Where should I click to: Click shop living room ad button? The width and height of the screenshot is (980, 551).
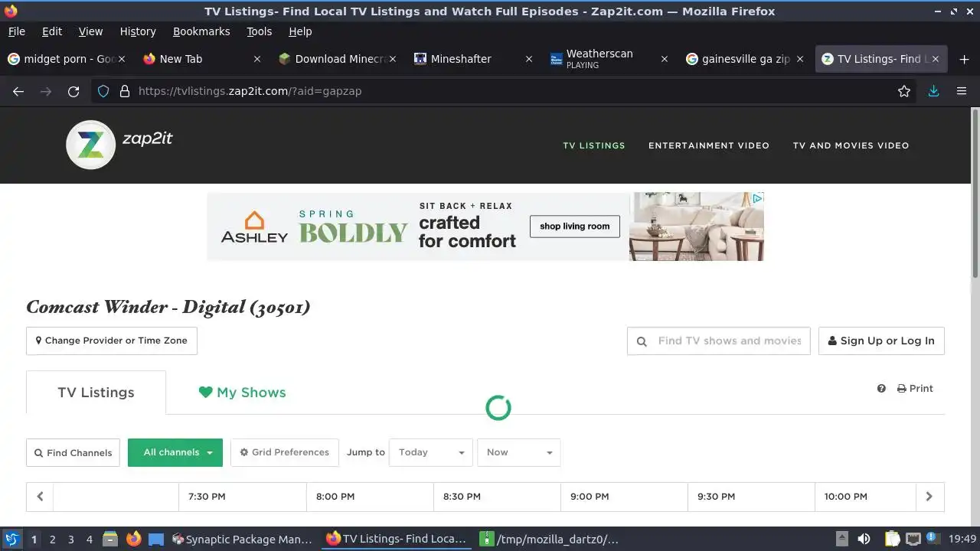point(575,226)
